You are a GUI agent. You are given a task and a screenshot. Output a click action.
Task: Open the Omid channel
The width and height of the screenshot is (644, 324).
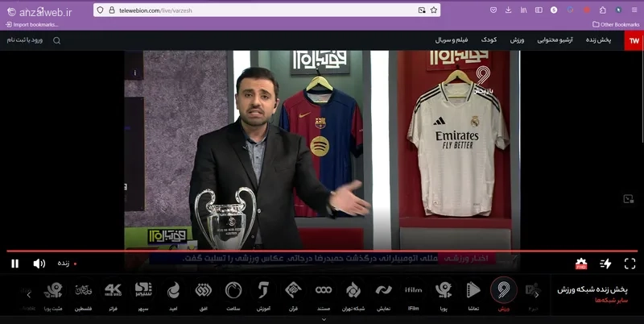(173, 295)
